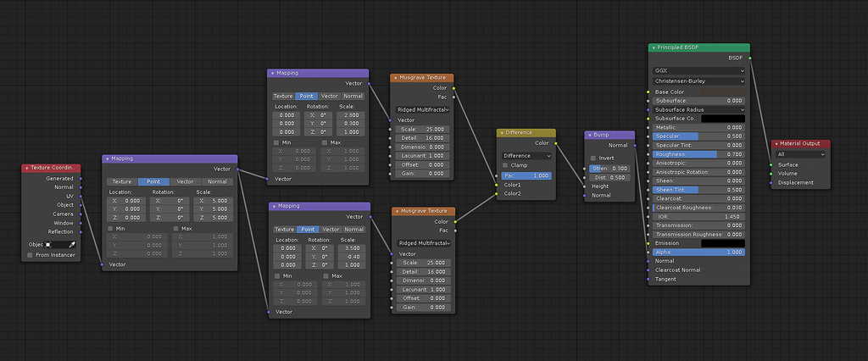Click the Bump node's Normal output socket

635,145
